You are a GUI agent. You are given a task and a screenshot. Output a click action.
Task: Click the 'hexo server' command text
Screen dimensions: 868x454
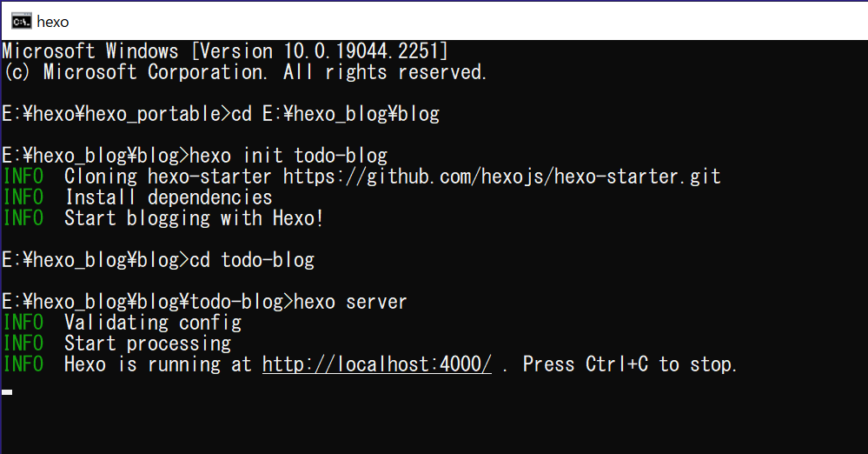coord(350,302)
